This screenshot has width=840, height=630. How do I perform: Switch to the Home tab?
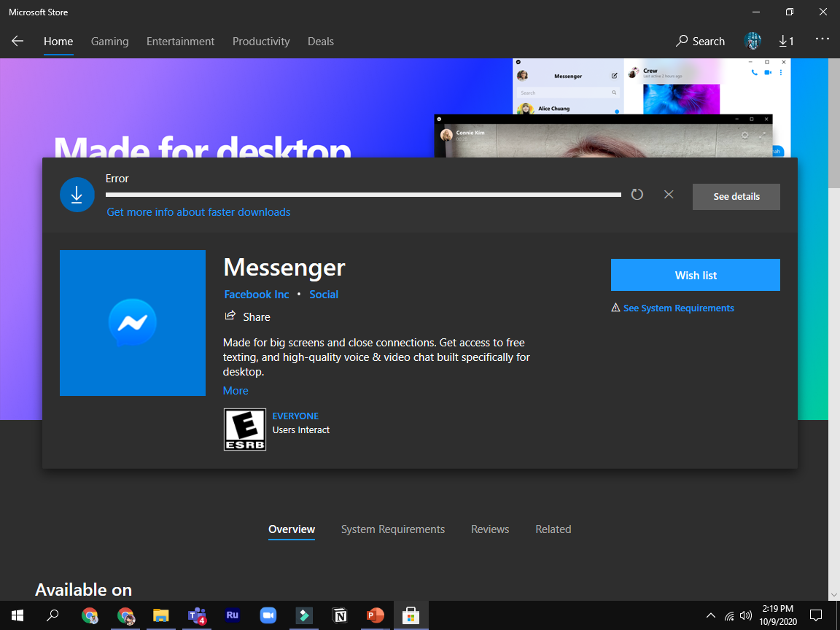coord(58,42)
